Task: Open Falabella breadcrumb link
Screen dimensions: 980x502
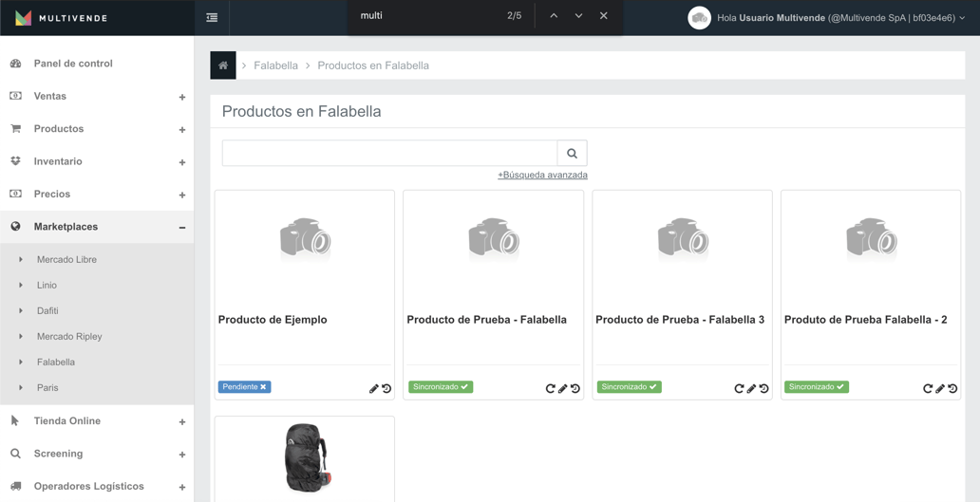Action: (x=275, y=65)
